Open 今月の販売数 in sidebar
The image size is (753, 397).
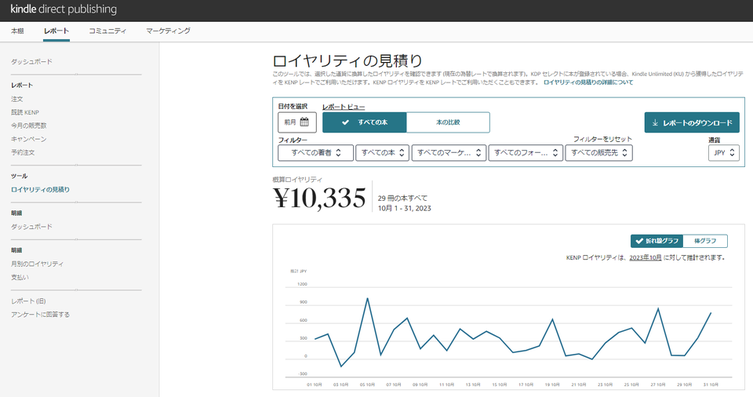pyautogui.click(x=29, y=126)
